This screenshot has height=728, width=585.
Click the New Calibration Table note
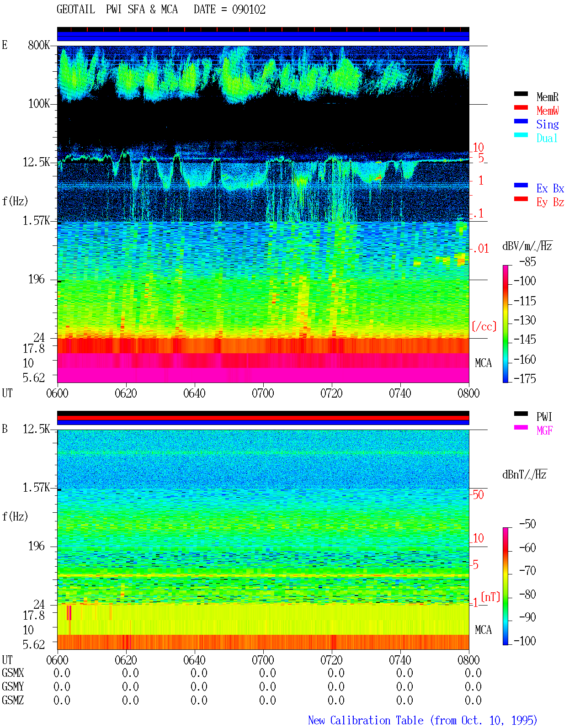423,721
